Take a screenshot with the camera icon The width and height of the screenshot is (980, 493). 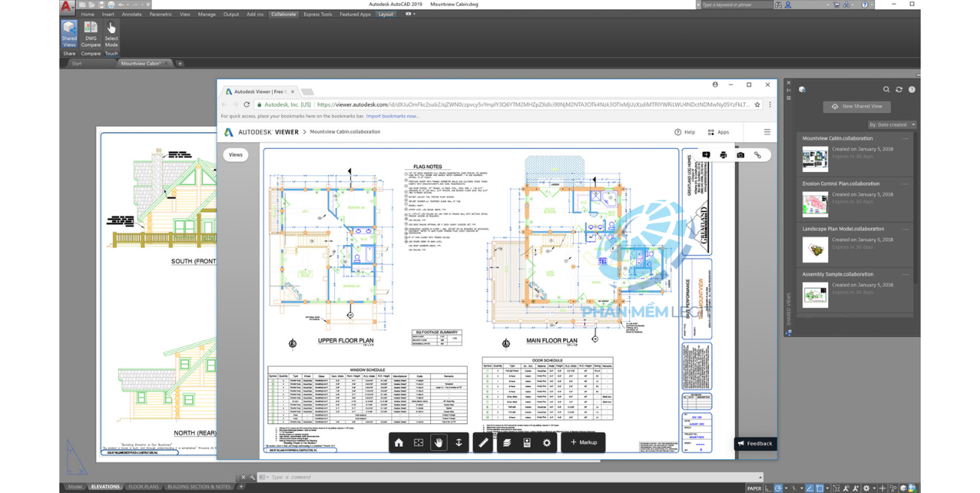pos(740,155)
